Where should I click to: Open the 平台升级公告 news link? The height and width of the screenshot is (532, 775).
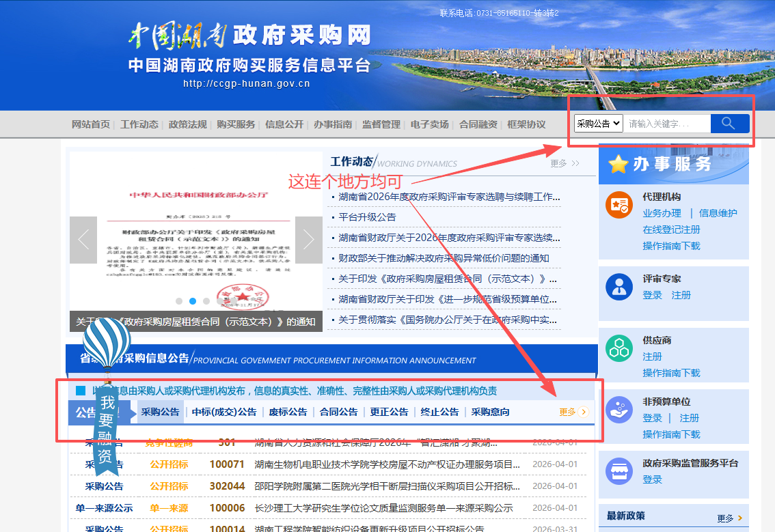(x=367, y=217)
